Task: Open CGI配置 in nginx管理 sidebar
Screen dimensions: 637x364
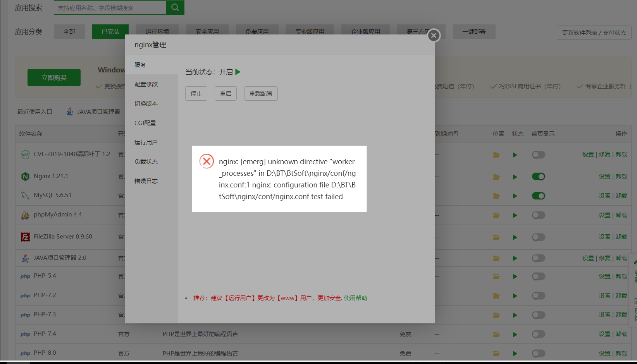Action: coord(152,123)
